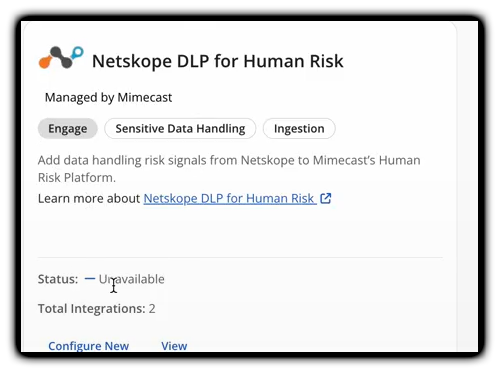Select the Engage tag
The image size is (503, 376).
click(x=68, y=128)
